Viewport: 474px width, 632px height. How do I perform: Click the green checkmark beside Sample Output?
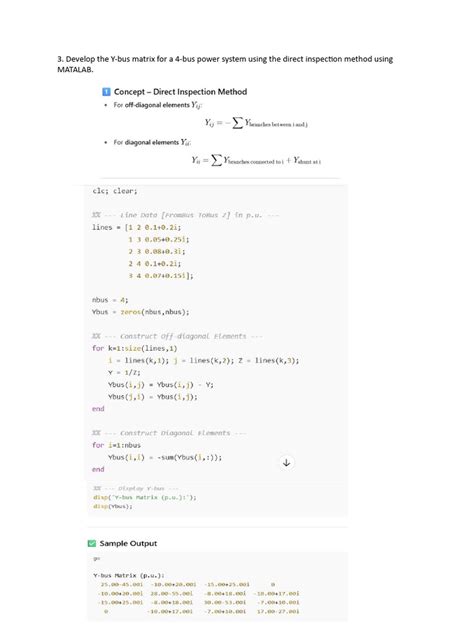[92, 543]
